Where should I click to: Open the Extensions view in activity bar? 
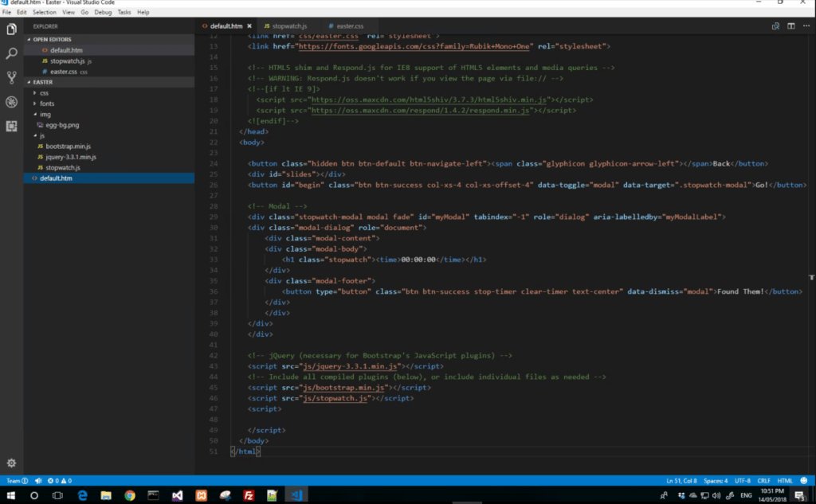tap(11, 126)
